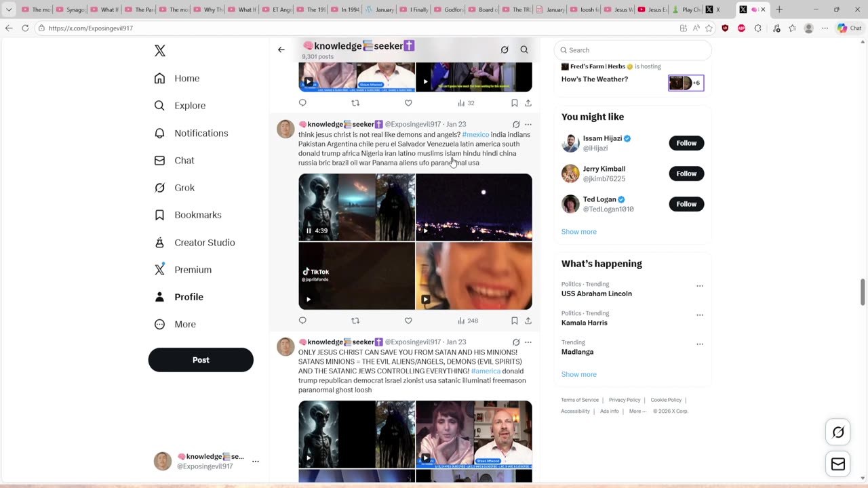
Task: Open options for USS Abraham Lincoln trend
Action: [700, 286]
